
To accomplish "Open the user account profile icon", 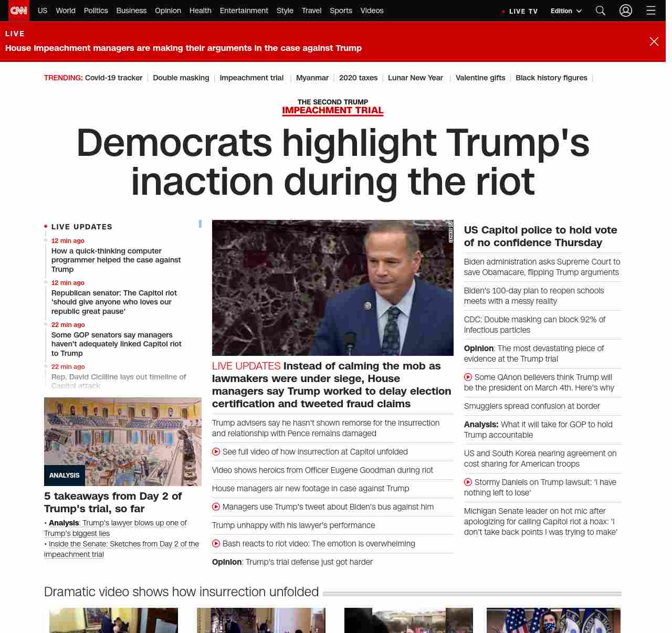I will pyautogui.click(x=626, y=10).
